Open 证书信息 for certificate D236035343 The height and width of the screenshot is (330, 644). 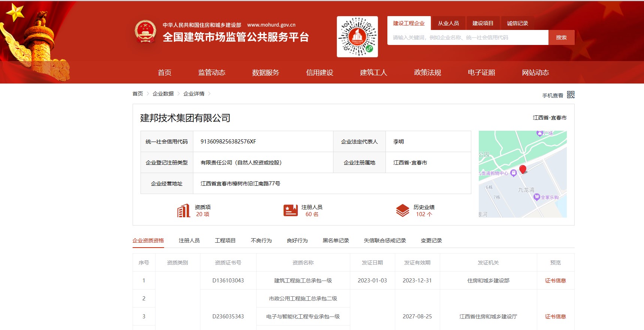coord(555,317)
